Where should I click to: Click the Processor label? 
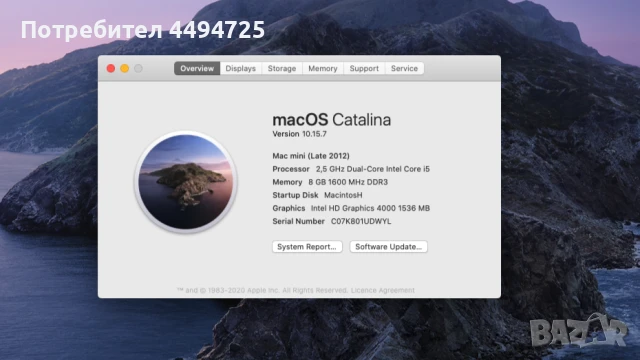coord(291,169)
